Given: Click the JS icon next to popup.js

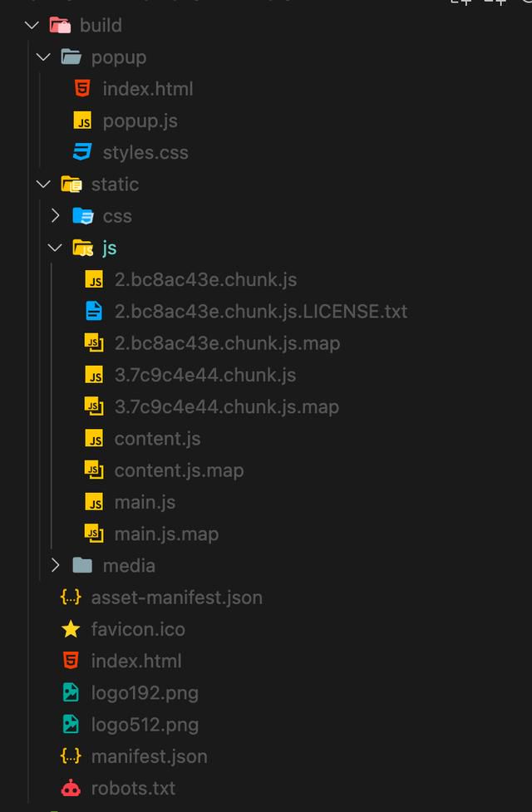Looking at the screenshot, I should (x=81, y=121).
